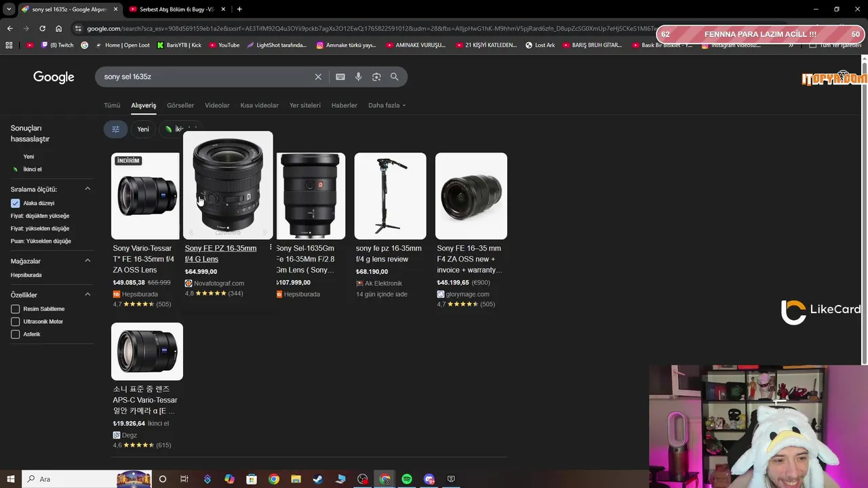The image size is (868, 488).
Task: Open the Haberler tab
Action: 344,105
